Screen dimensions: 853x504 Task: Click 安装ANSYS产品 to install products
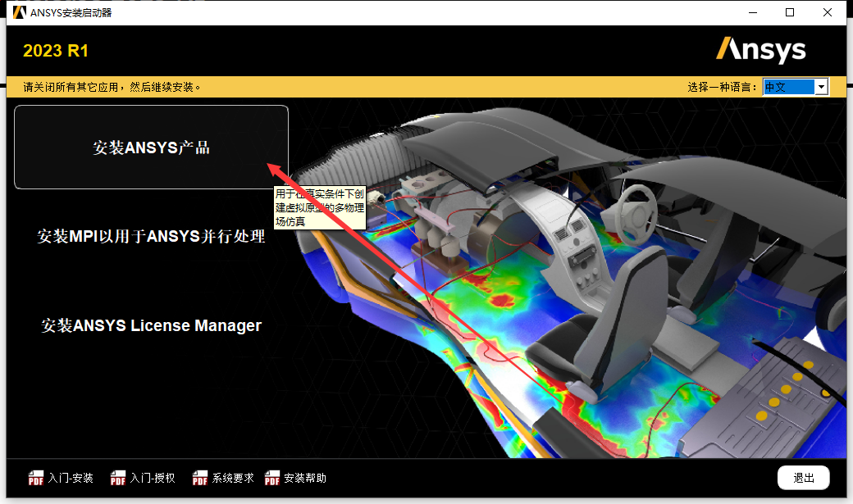[x=150, y=147]
